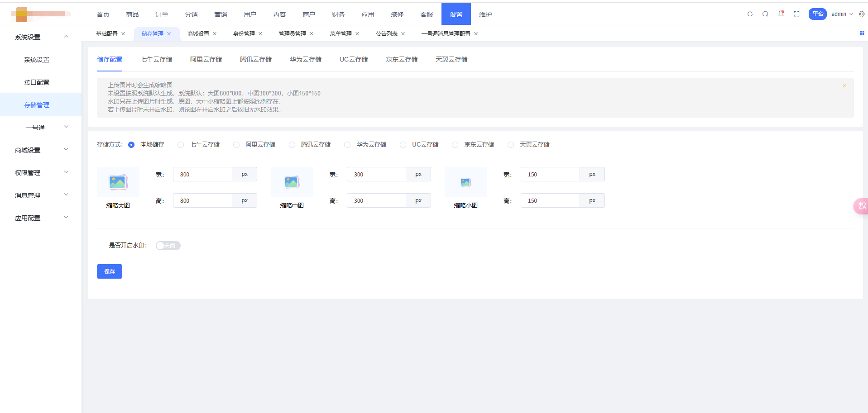
Task: Click the refresh icon in top bar
Action: [x=750, y=14]
